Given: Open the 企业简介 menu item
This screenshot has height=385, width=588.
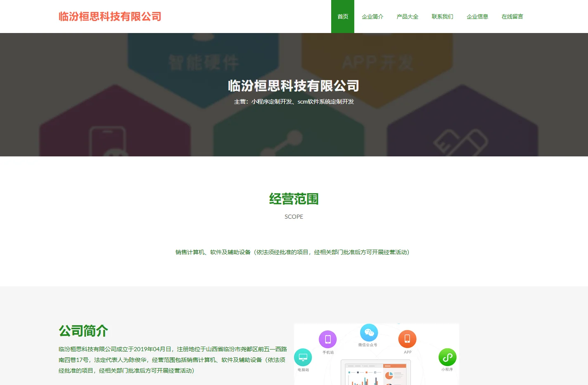Looking at the screenshot, I should (x=372, y=17).
